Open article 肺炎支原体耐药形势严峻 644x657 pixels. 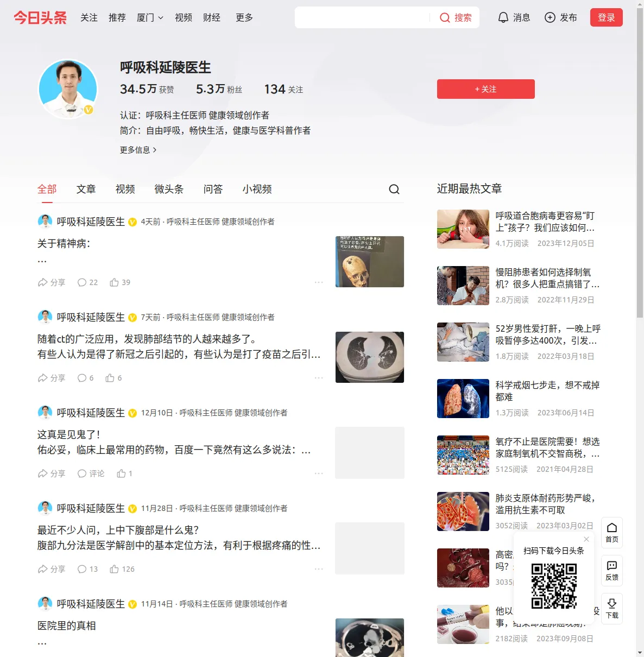pos(546,504)
